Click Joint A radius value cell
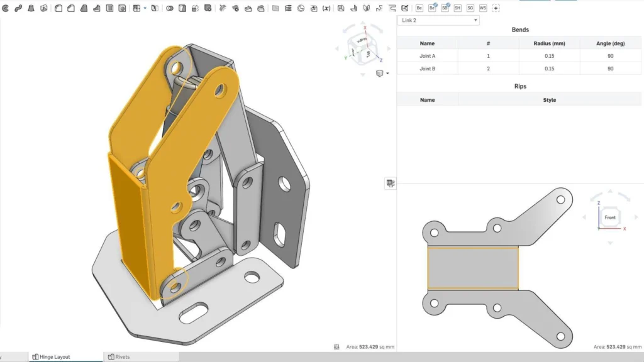 (x=549, y=56)
